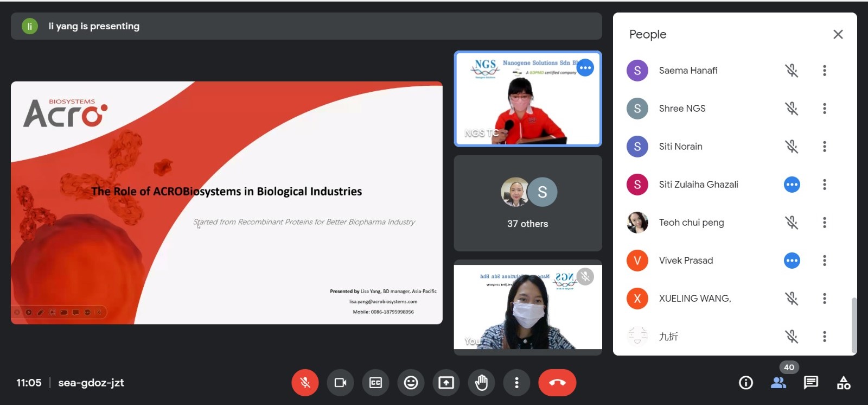The image size is (868, 405).
Task: Turn on closed captions
Action: [375, 383]
